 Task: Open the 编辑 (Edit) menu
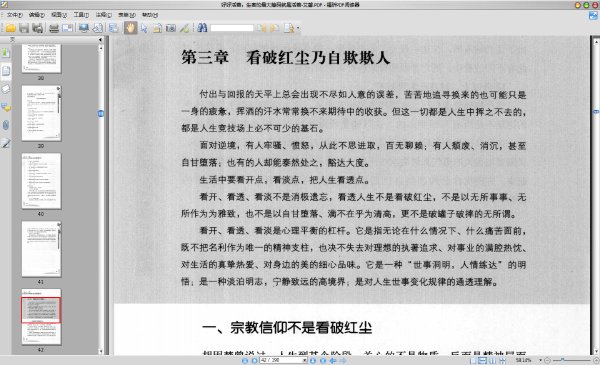37,15
